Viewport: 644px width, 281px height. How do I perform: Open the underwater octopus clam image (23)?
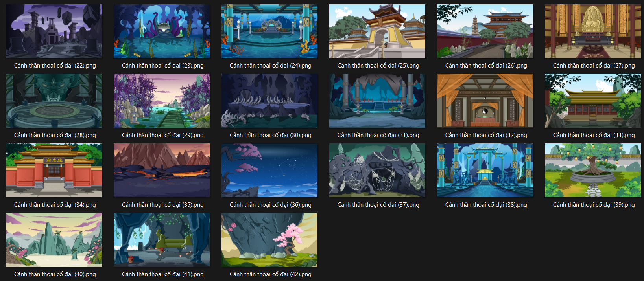coord(162,31)
